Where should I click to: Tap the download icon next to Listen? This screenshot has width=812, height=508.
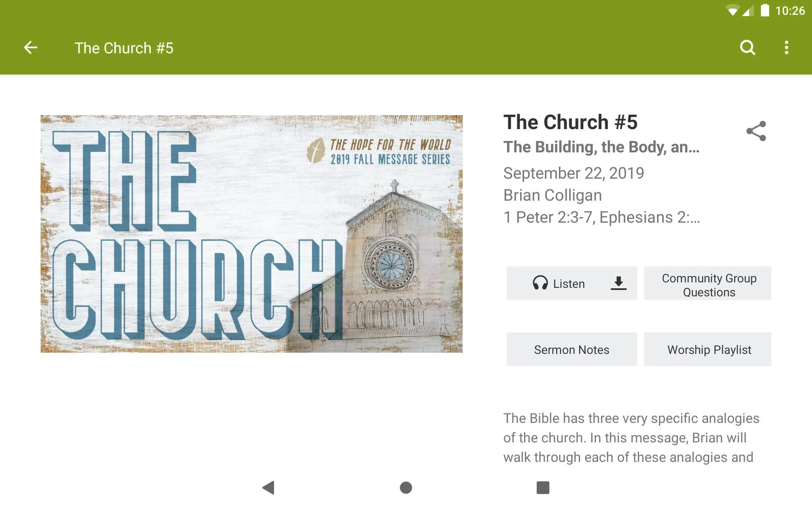tap(618, 284)
